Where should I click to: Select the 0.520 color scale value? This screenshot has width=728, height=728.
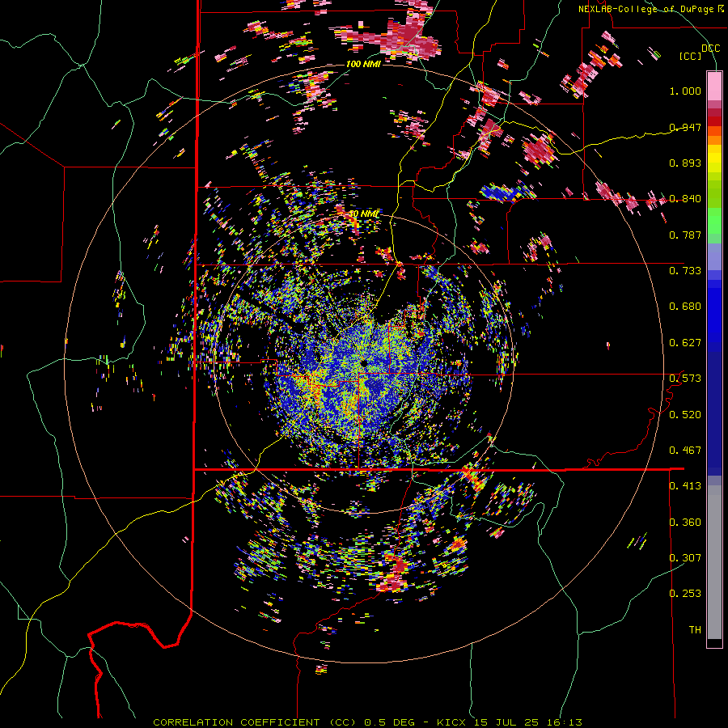(x=685, y=415)
